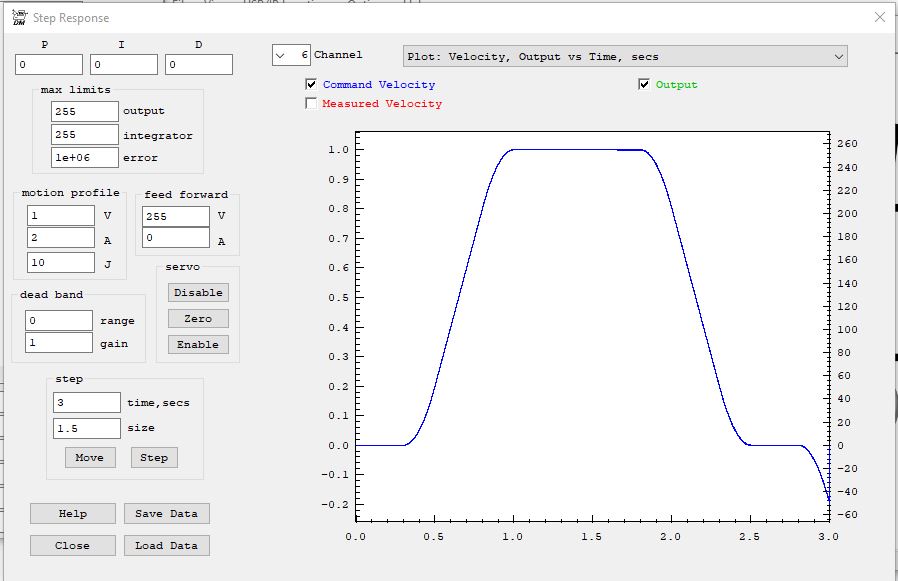Click the step time secs field
This screenshot has height=581, width=898.
click(x=86, y=402)
